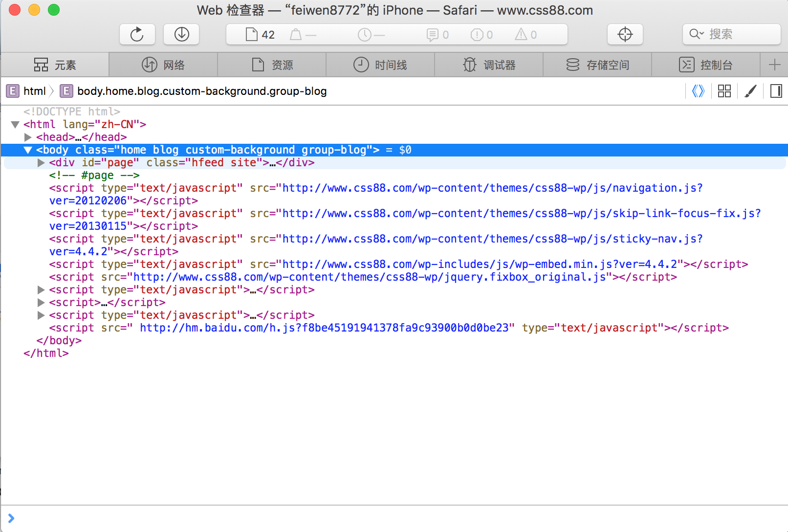Show console warnings counter
The height and width of the screenshot is (532, 788).
pyautogui.click(x=526, y=35)
